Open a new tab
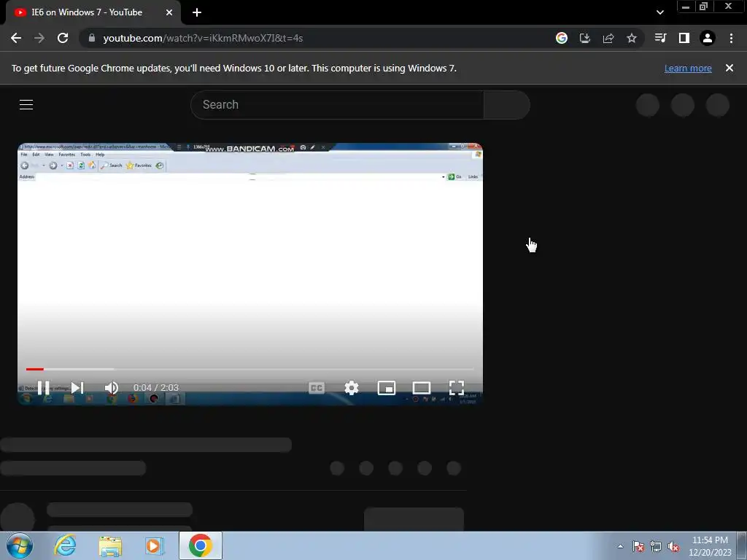Image resolution: width=747 pixels, height=560 pixels. click(197, 12)
